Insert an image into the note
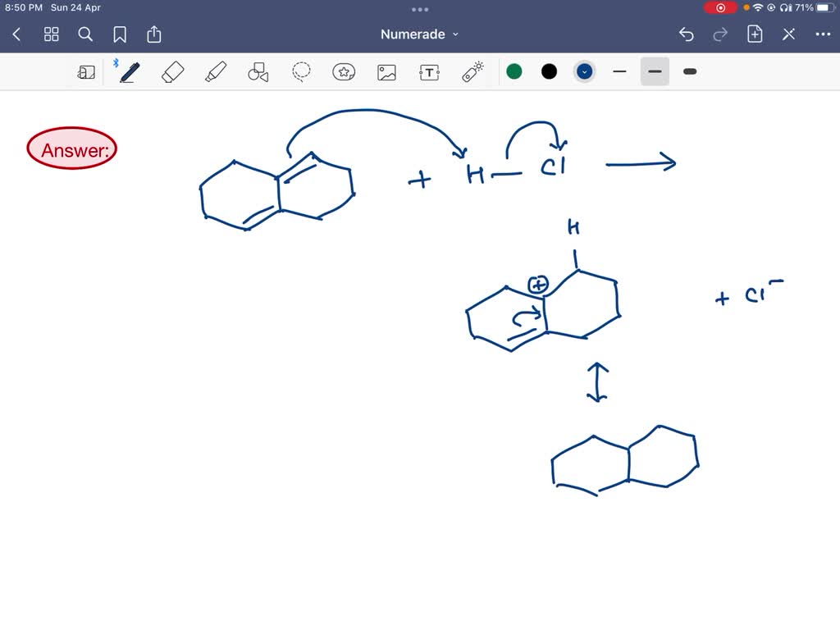 pyautogui.click(x=386, y=71)
